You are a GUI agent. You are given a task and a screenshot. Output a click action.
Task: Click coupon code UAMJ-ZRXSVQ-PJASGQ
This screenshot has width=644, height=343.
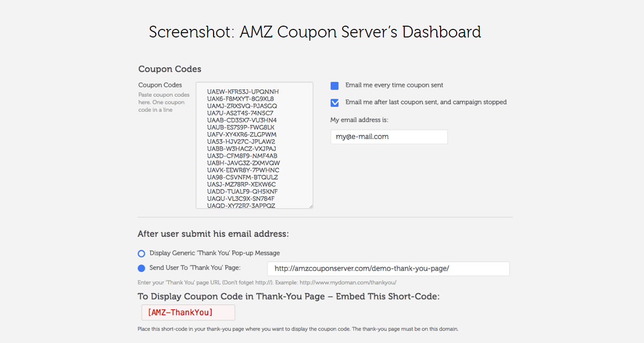pyautogui.click(x=242, y=106)
